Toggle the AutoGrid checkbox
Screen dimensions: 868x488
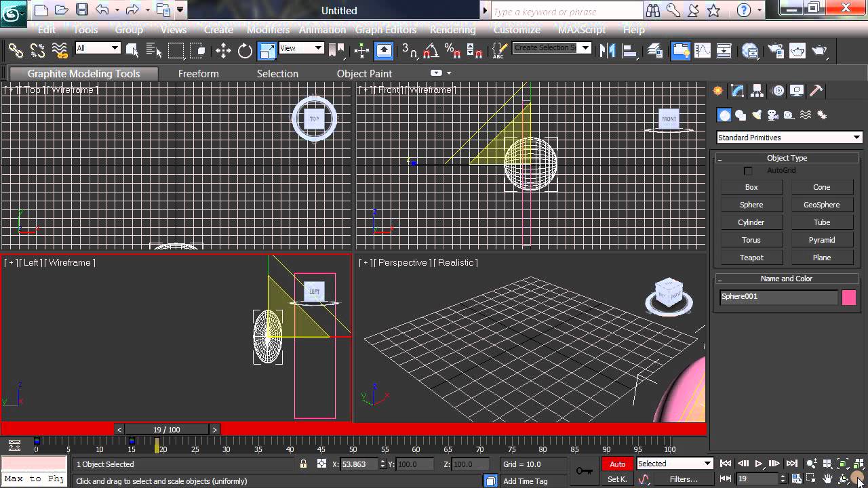[x=748, y=171]
